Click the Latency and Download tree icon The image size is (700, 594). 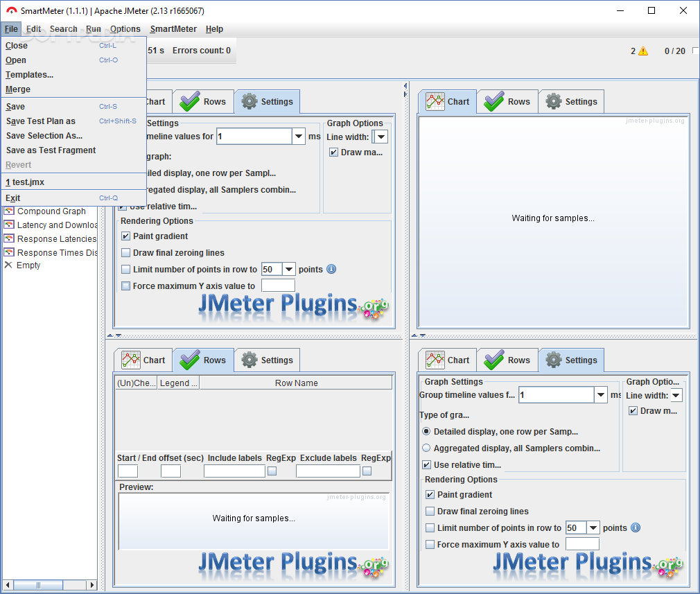click(9, 225)
